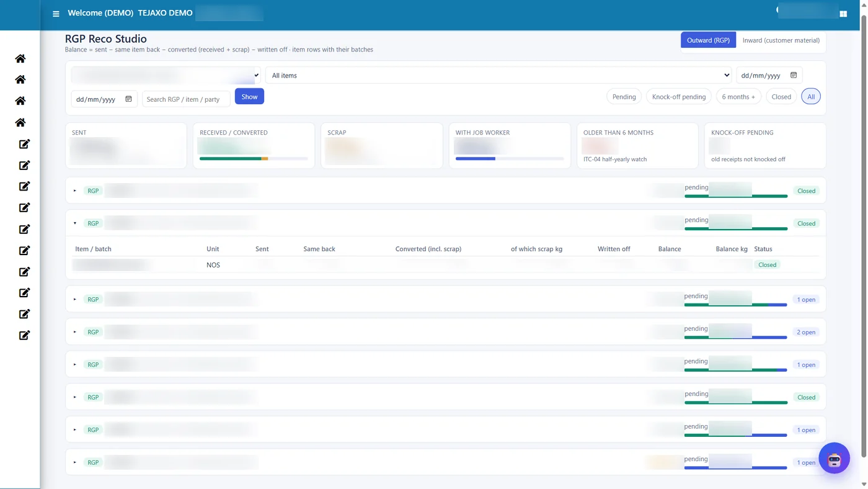Click the Item / batch column header
The width and height of the screenshot is (868, 489).
[93, 249]
